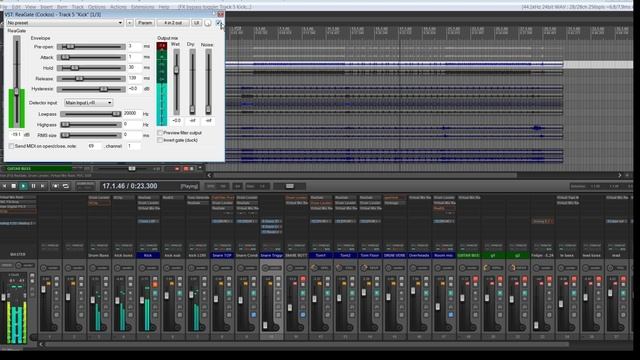
Task: Open the Param button in ReaGate
Action: (145, 23)
